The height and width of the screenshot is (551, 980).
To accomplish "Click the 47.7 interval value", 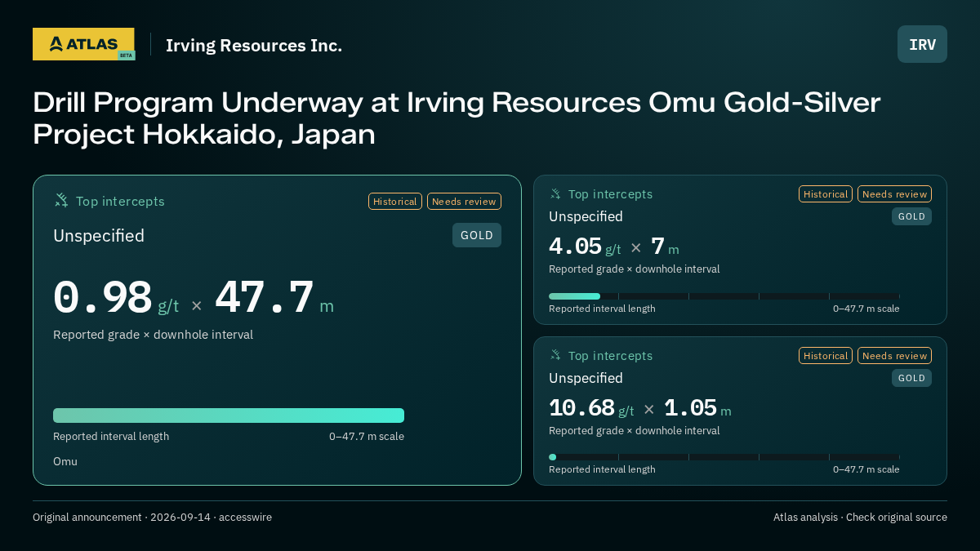I will tap(265, 298).
